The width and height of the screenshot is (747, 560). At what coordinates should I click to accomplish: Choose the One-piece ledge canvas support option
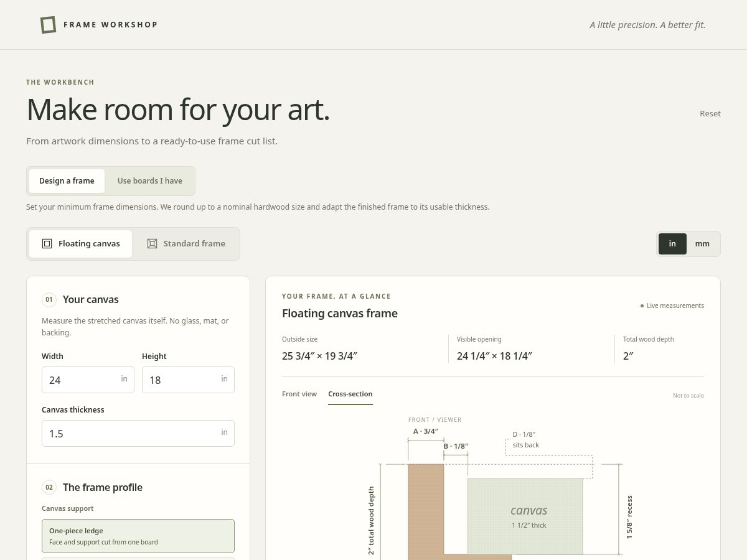[138, 536]
